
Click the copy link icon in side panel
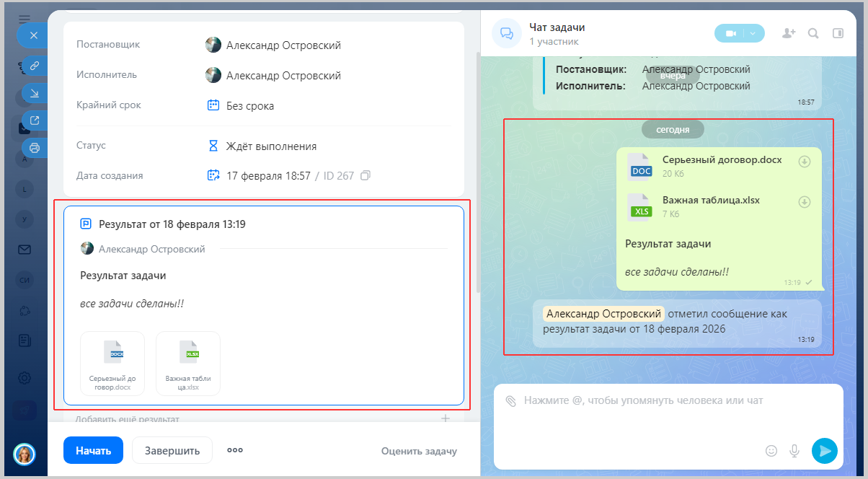coord(34,65)
